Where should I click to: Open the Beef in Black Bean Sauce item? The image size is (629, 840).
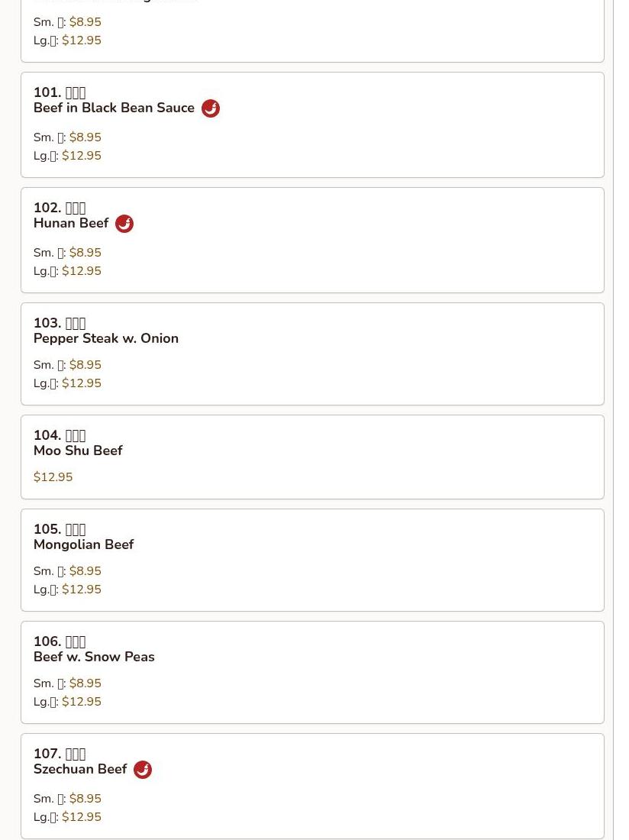pos(114,108)
